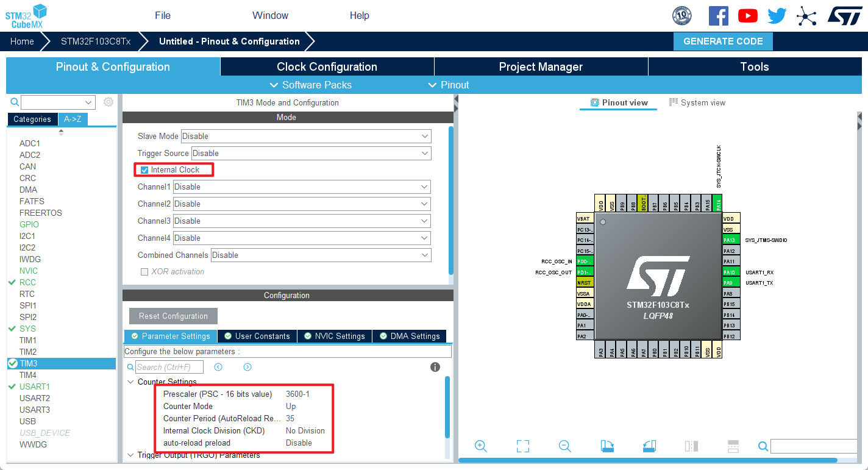Click the info icon in Parameter Settings
This screenshot has height=470, width=868.
tap(435, 366)
